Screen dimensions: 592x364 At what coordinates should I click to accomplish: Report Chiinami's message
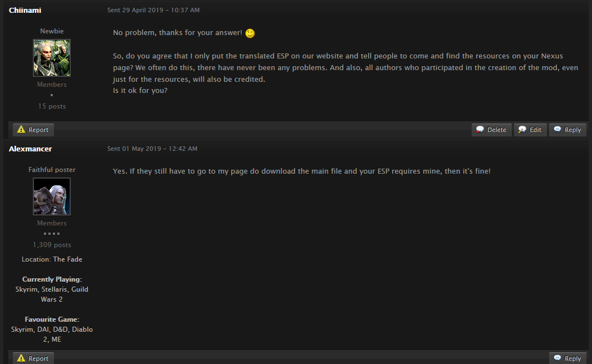click(x=33, y=129)
